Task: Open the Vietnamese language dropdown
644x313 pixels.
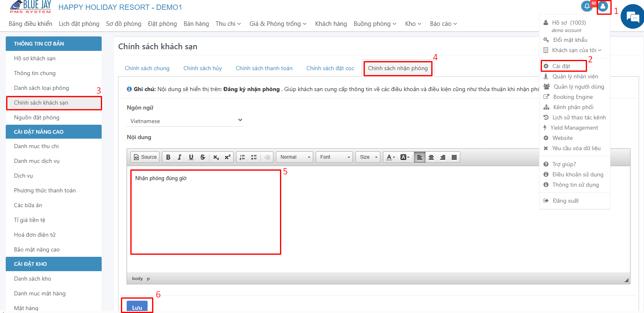Action: [185, 121]
